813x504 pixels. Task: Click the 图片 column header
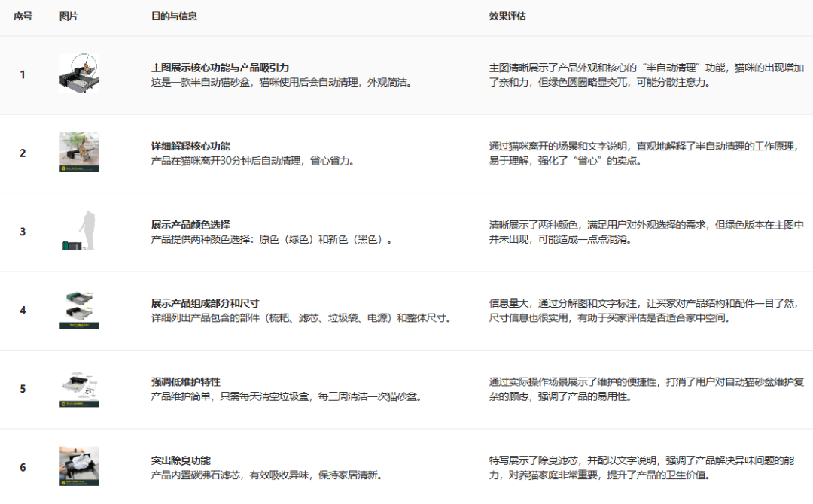click(69, 16)
